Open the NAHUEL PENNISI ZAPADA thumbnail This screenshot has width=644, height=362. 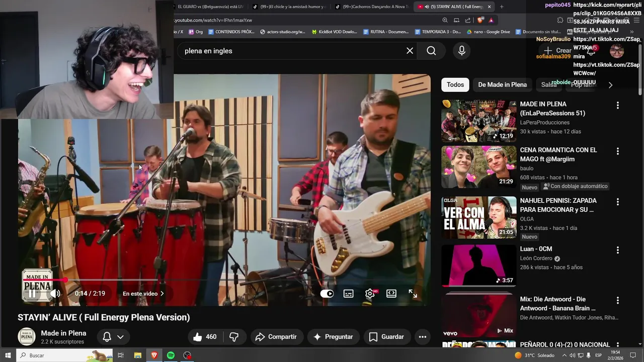(x=479, y=217)
